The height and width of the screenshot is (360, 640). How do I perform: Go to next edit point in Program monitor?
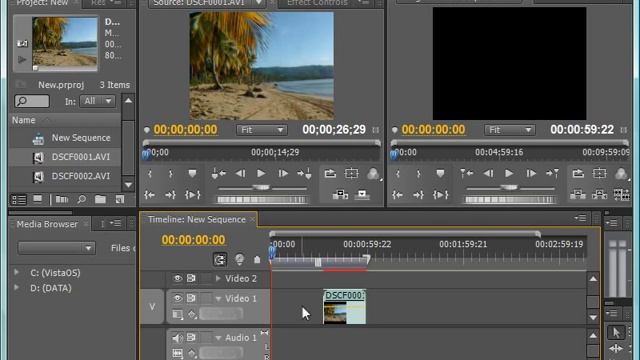[x=552, y=174]
